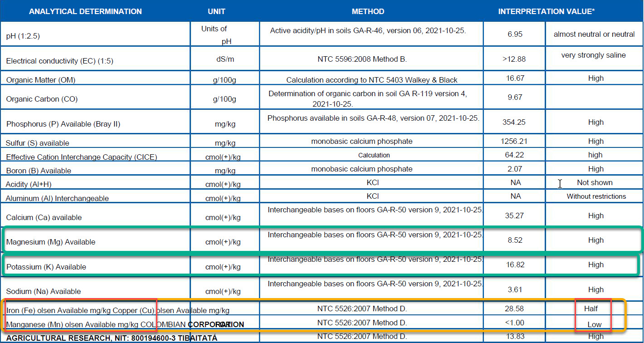Click the phosphorus value 354.25
The image size is (644, 343).
pos(514,122)
